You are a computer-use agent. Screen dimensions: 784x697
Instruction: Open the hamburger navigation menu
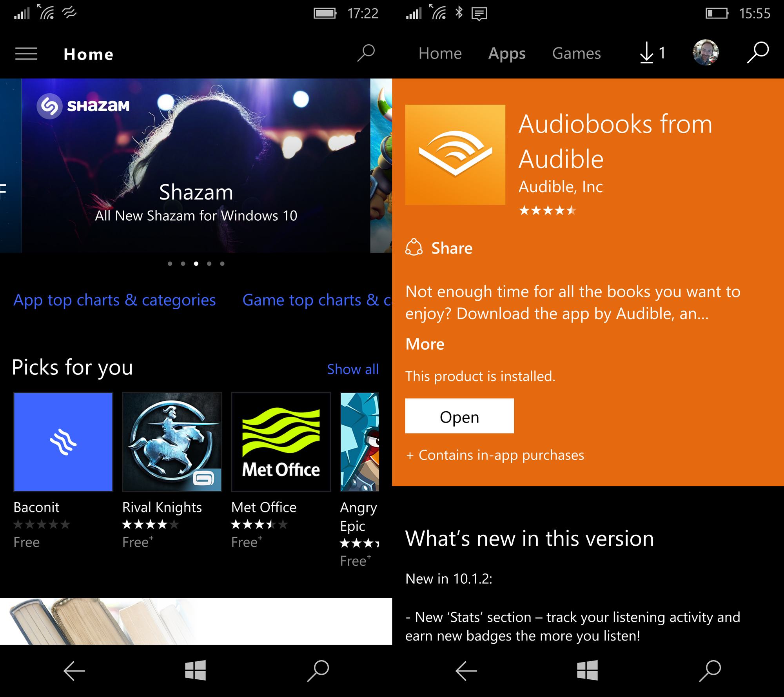coord(26,54)
